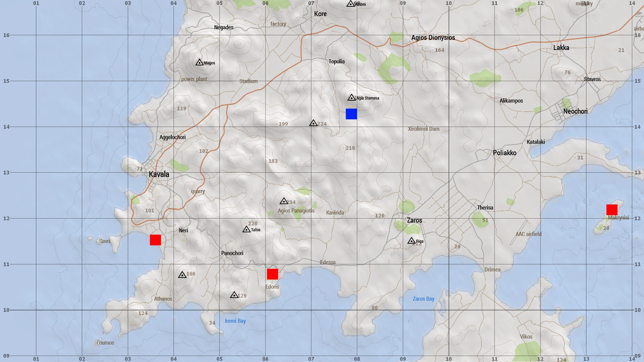Select the Zaros town label
Viewport: 644px width, 362px height.
click(415, 220)
